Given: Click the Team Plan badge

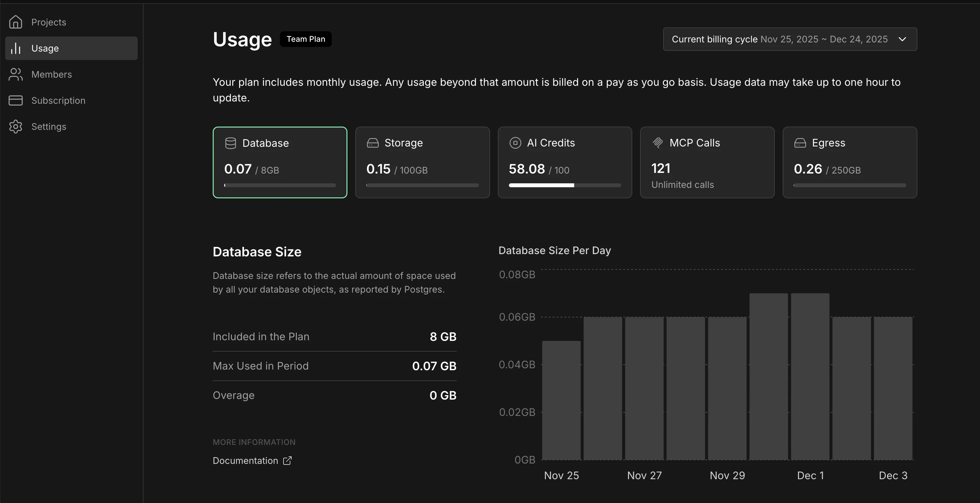Looking at the screenshot, I should tap(305, 39).
